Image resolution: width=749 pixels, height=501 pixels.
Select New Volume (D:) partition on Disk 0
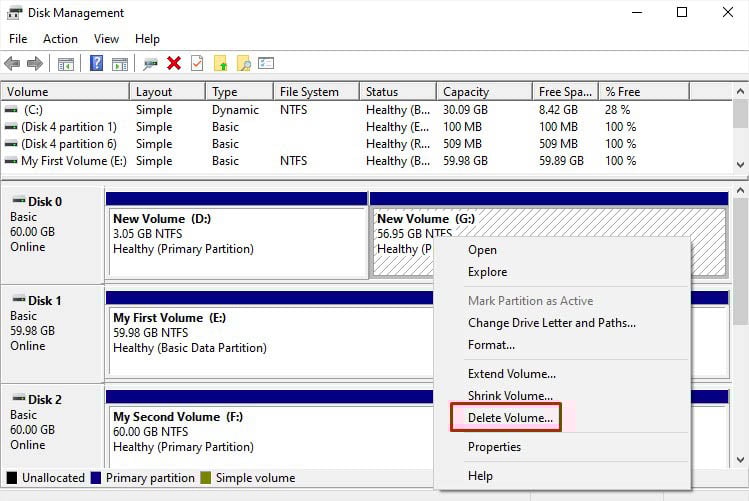coord(237,241)
